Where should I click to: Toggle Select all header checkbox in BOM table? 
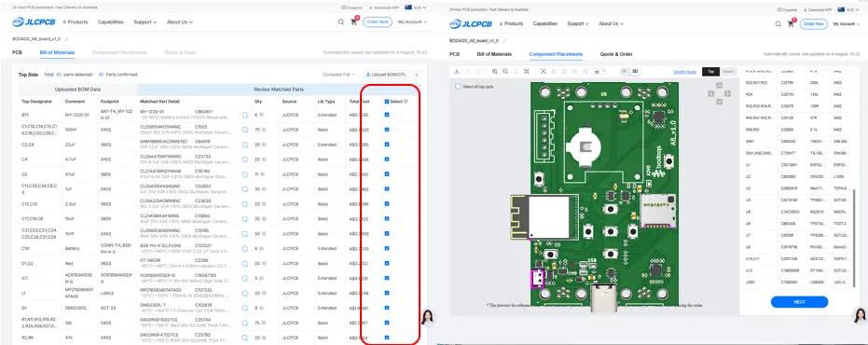point(386,102)
